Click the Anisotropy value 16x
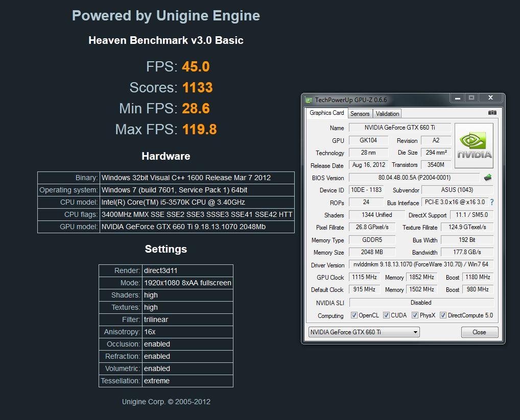Image resolution: width=520 pixels, height=420 pixels. [187, 332]
